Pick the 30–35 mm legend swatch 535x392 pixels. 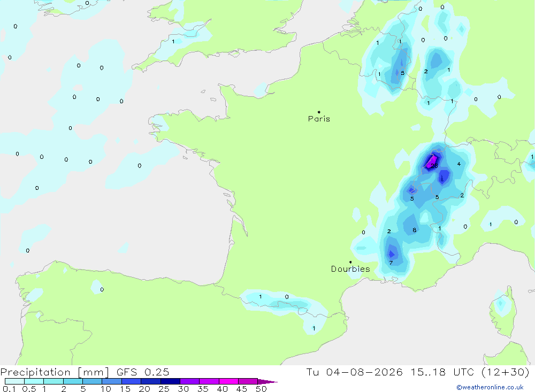(x=190, y=381)
